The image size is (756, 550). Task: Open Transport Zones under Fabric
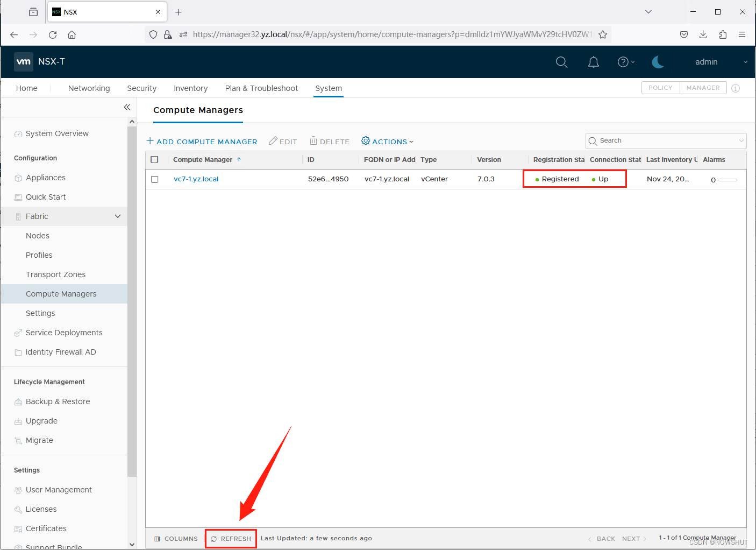pos(56,274)
